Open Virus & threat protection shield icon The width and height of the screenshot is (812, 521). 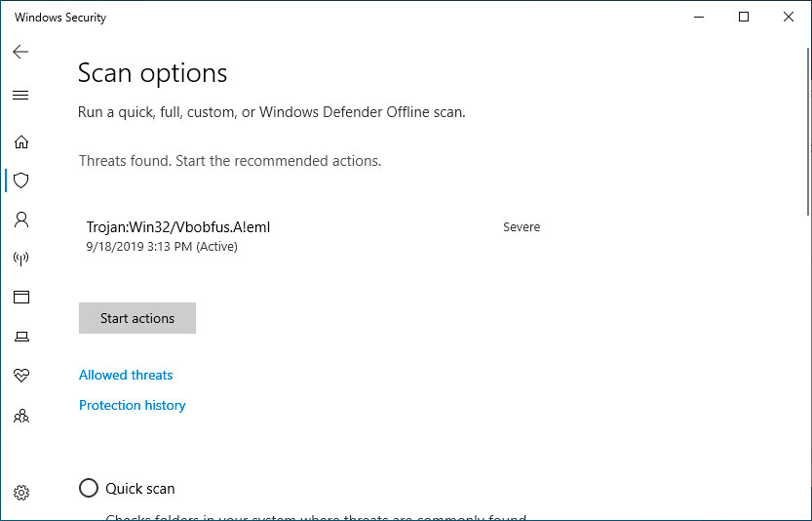(20, 180)
